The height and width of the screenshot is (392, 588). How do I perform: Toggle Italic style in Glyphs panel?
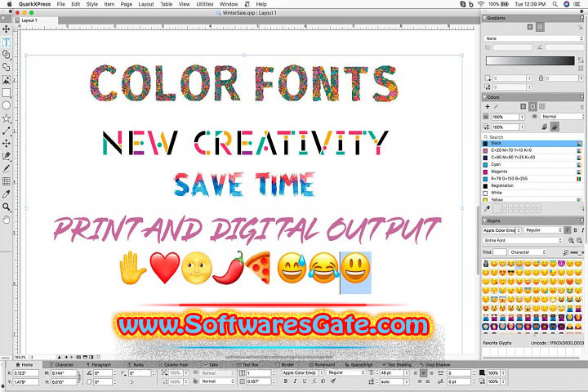click(x=583, y=230)
